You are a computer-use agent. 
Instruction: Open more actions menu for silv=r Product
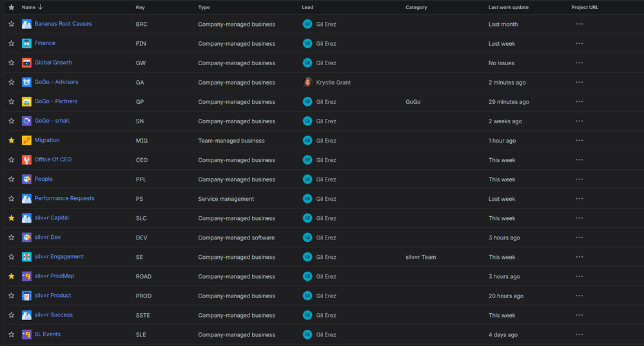579,296
